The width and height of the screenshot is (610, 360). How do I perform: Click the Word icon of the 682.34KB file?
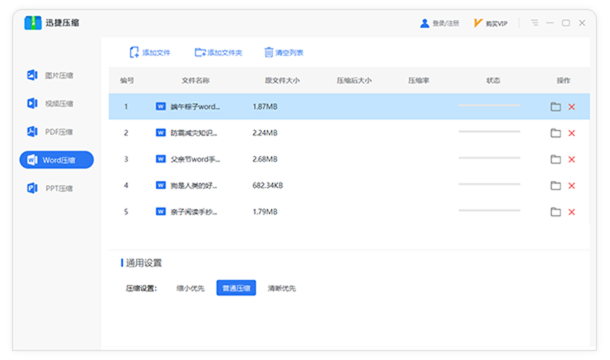point(161,185)
